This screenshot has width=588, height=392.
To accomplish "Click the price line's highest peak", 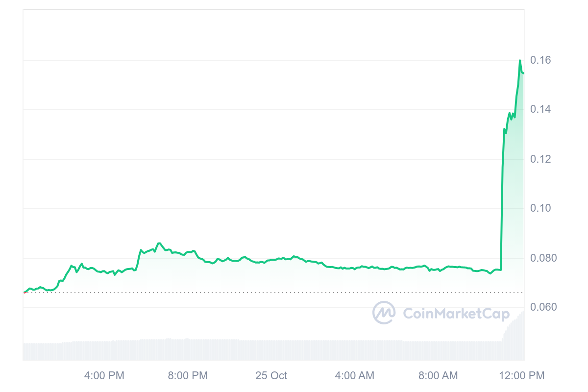I will 519,61.
